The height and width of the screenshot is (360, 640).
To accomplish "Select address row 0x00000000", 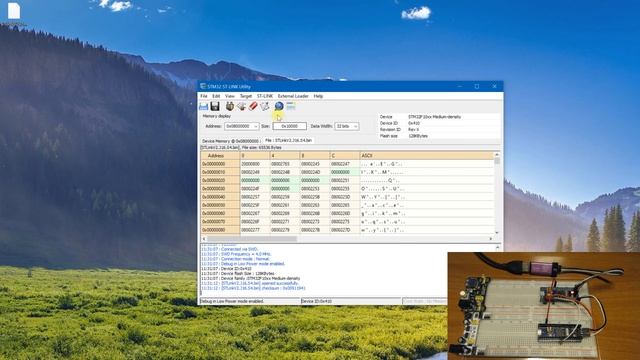I will coord(220,164).
